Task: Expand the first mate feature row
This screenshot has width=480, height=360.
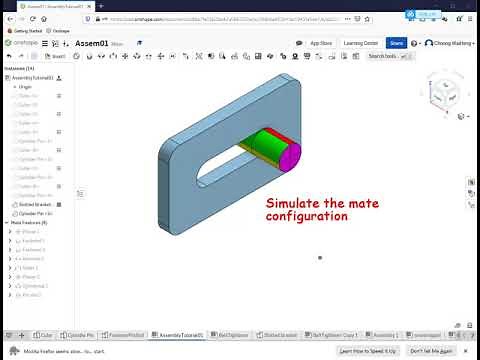Action: [x=10, y=231]
